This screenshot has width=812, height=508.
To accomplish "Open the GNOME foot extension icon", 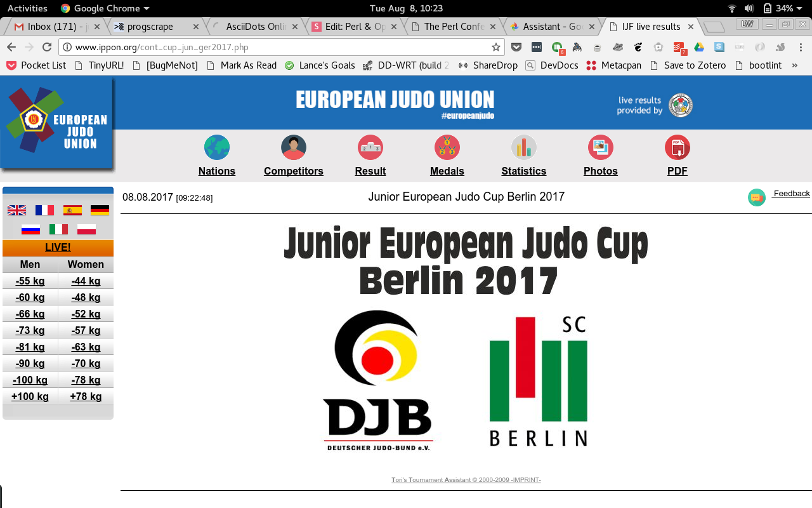I will click(638, 47).
